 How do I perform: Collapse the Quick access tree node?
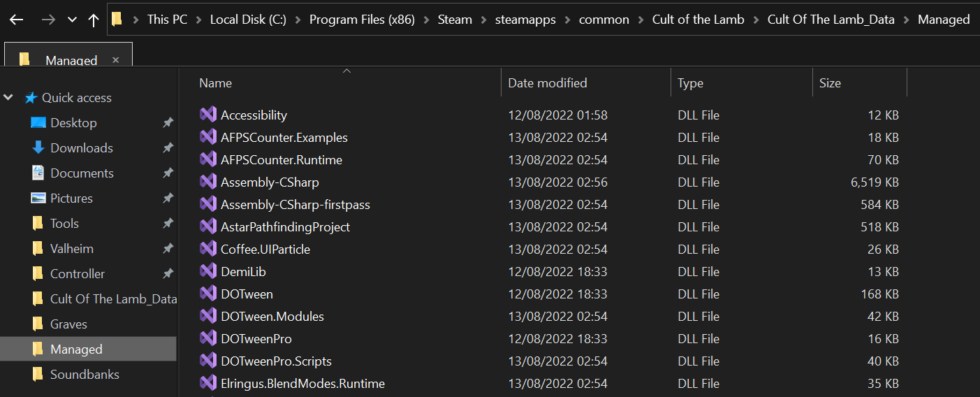point(8,98)
